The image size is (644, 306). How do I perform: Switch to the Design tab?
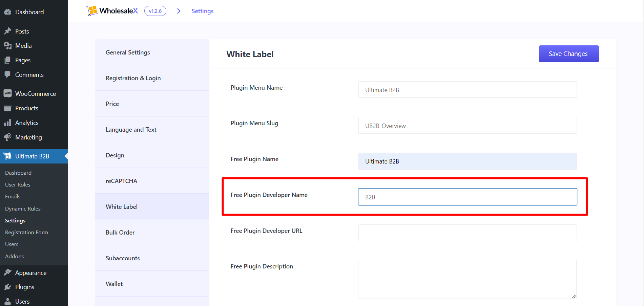(152, 155)
